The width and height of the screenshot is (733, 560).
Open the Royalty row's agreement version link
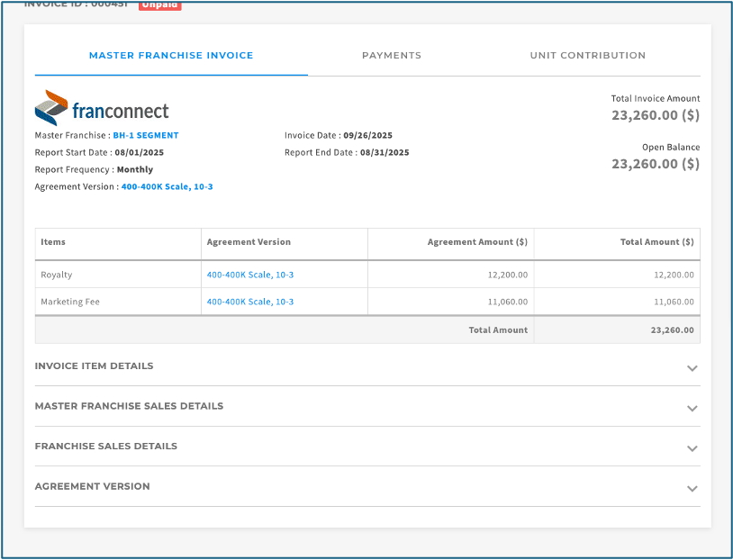point(250,275)
